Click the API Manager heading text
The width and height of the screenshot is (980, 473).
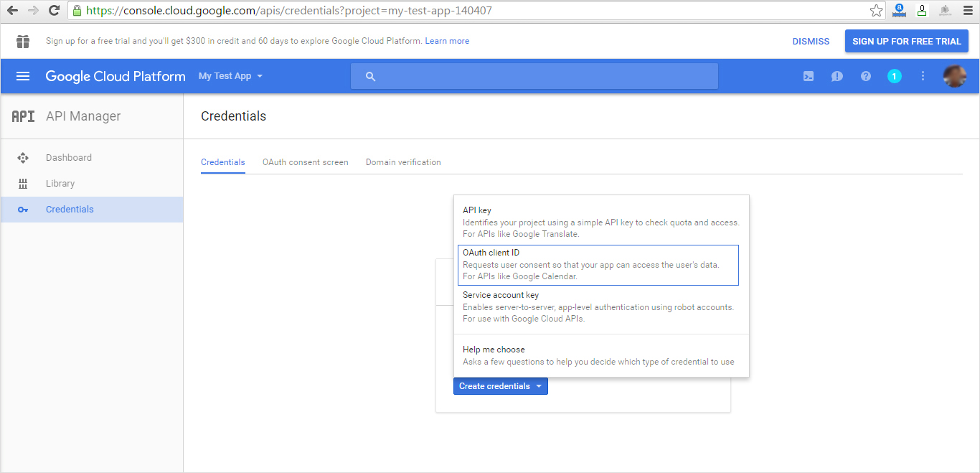click(x=83, y=116)
